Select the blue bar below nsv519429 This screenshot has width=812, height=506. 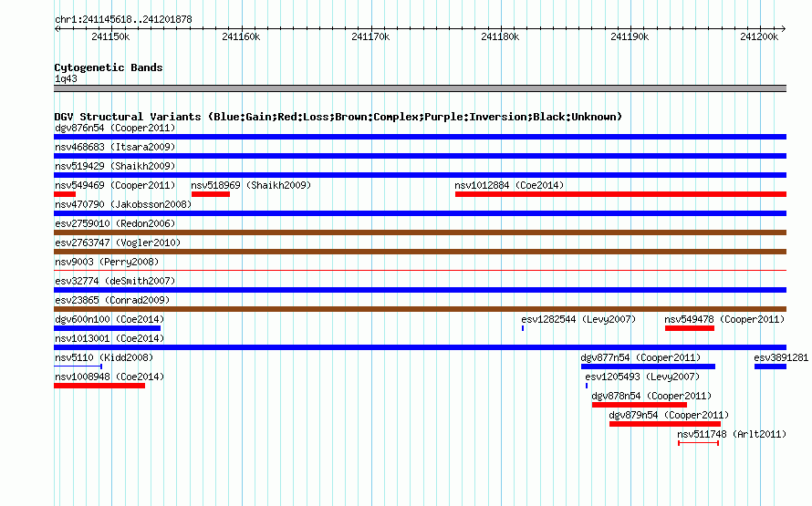coord(420,175)
